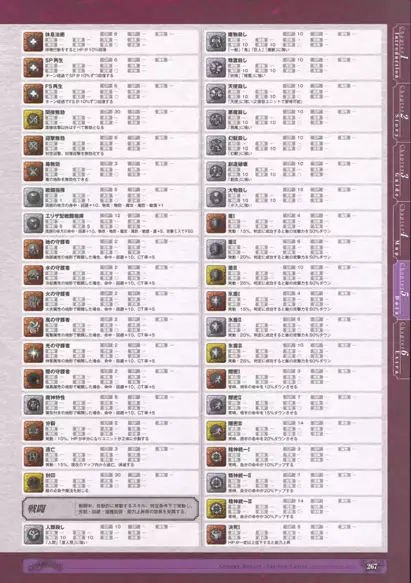Select the yellow icon above the 戦闘 header
Image resolution: width=411 pixels, height=583 pixels.
coord(33,482)
